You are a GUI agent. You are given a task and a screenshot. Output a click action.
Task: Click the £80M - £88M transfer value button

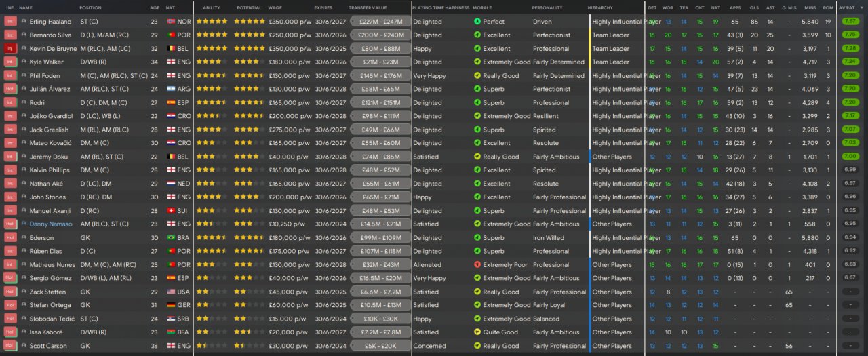[380, 49]
